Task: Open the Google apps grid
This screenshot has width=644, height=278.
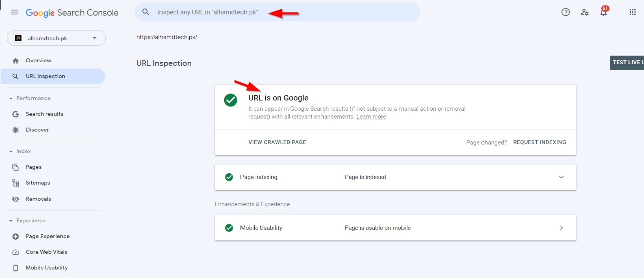Action: (x=633, y=12)
